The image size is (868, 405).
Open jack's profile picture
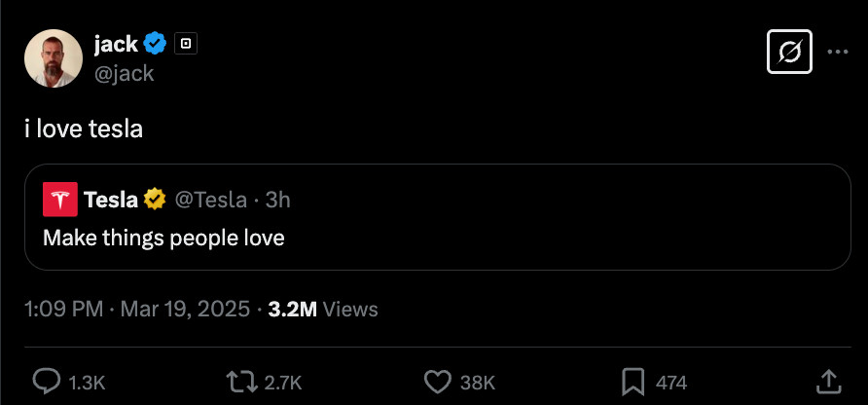54,58
